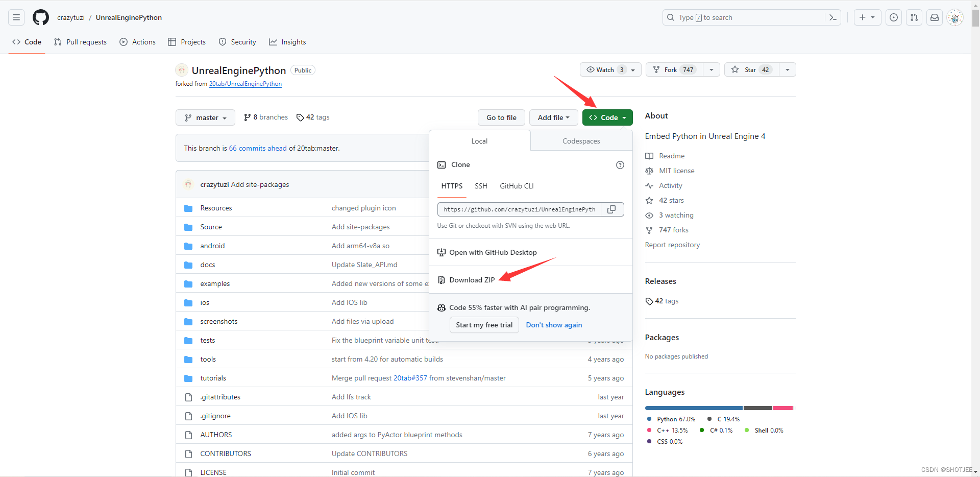Open the .gitignore file
The width and height of the screenshot is (980, 477).
click(x=215, y=416)
